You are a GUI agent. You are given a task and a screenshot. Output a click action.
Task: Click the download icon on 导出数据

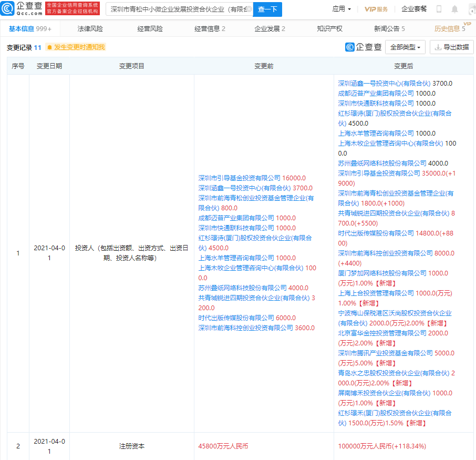438,47
